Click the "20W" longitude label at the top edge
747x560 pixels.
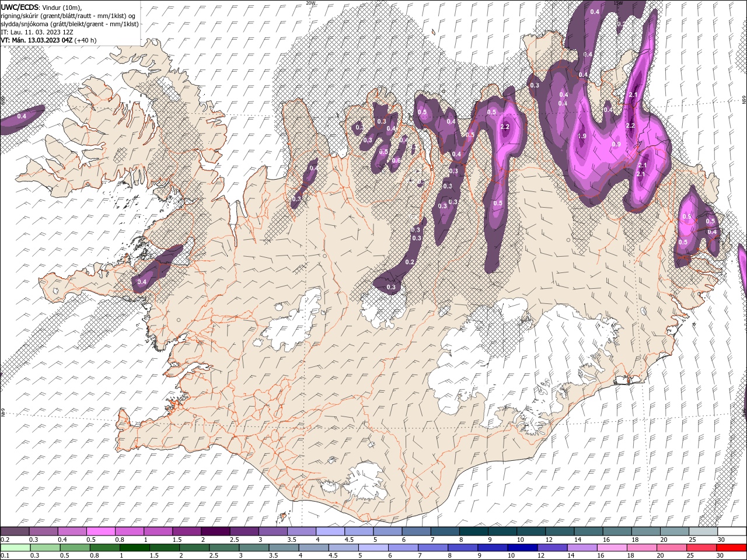[x=310, y=3]
